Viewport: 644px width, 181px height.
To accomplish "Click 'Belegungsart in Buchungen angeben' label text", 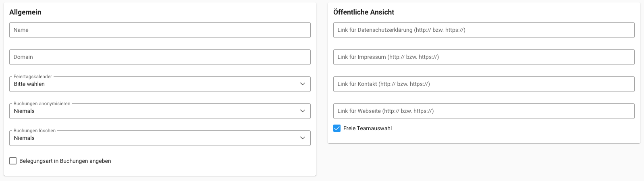I will tap(65, 161).
